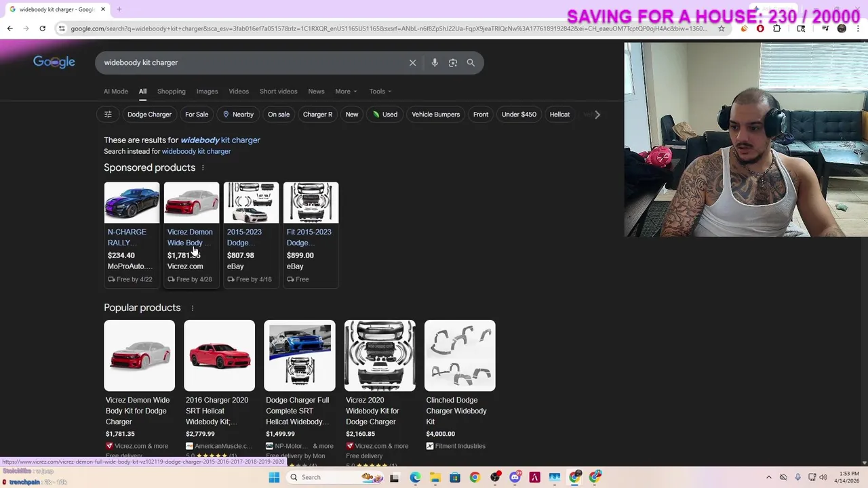Open Vicrez Demon Wide Body sponsored link
This screenshot has height=488, width=868.
click(x=190, y=237)
